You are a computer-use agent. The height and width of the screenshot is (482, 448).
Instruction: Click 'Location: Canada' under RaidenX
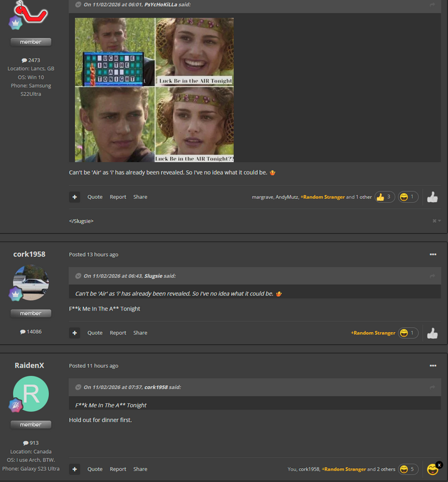[x=31, y=452]
